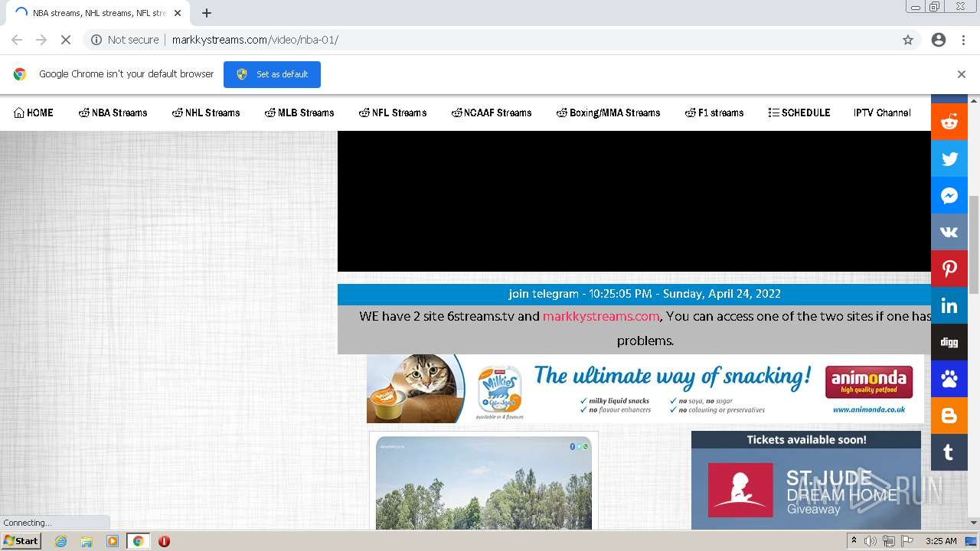The image size is (980, 551).
Task: Share page on Digg icon
Action: click(x=949, y=342)
